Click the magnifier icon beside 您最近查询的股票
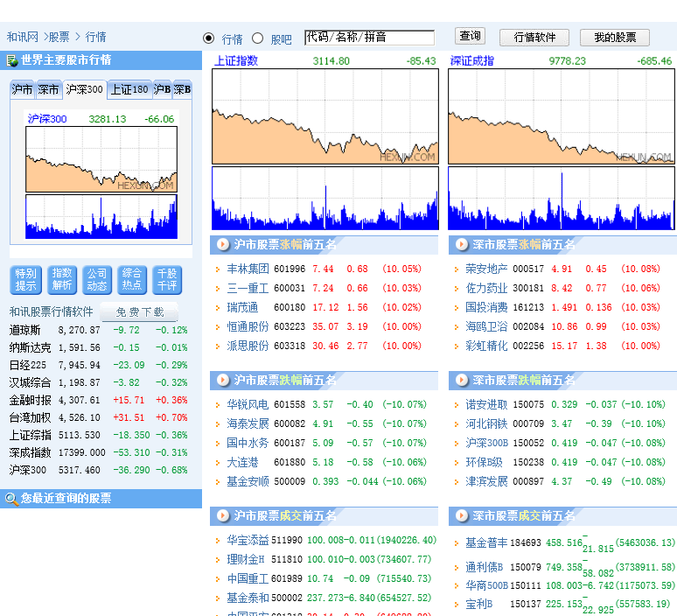Screen dimensions: 677x616 click(x=11, y=499)
